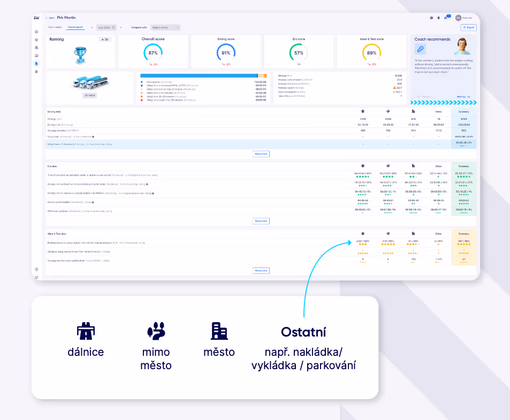This screenshot has width=510, height=420.
Task: Click the logout icon at the sidebar bottom
Action: pos(36,277)
